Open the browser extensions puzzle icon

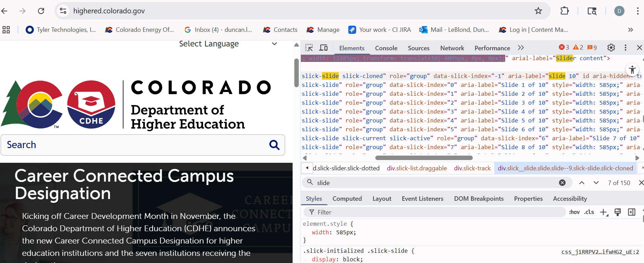(x=565, y=11)
